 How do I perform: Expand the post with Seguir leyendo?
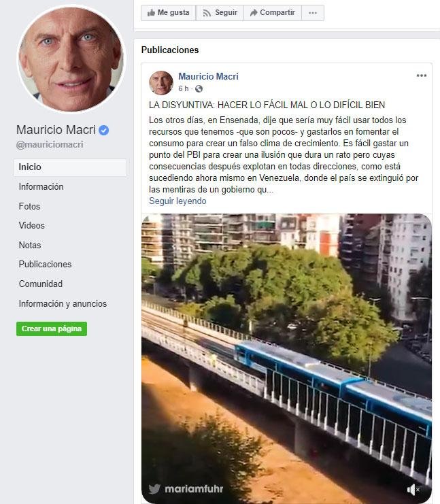point(177,201)
